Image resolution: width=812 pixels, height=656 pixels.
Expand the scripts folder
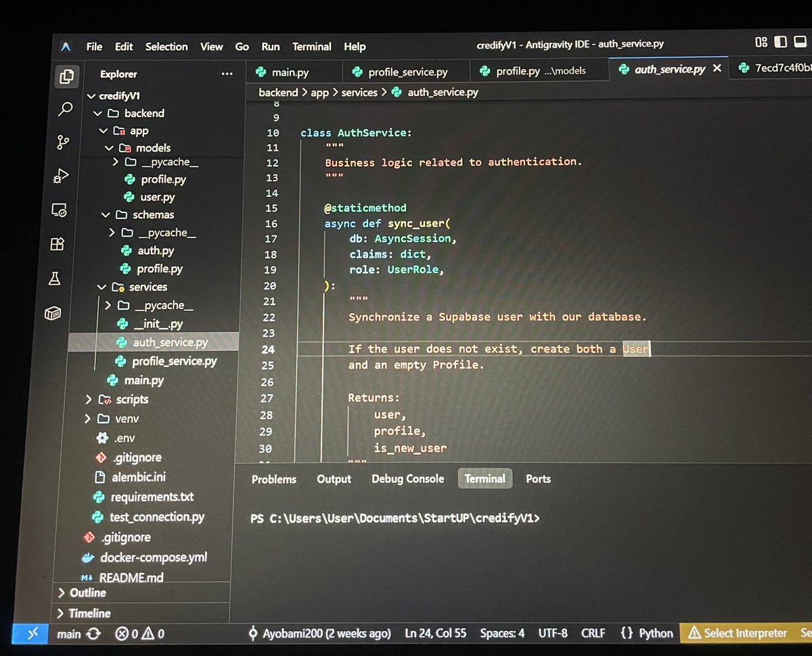(88, 399)
